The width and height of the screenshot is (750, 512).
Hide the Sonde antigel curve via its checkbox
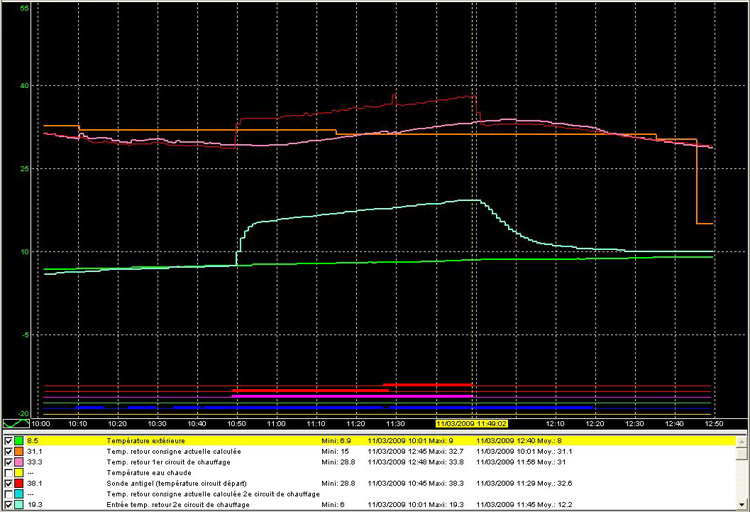9,483
